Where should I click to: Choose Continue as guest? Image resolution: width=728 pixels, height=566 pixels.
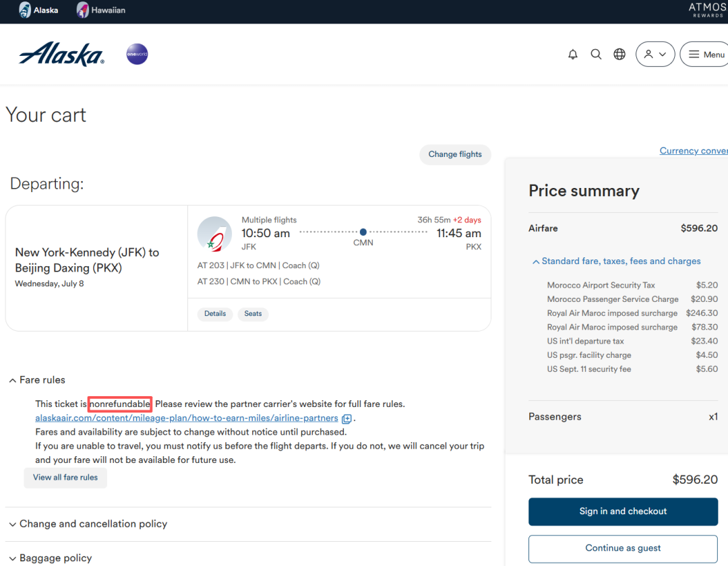coord(623,548)
